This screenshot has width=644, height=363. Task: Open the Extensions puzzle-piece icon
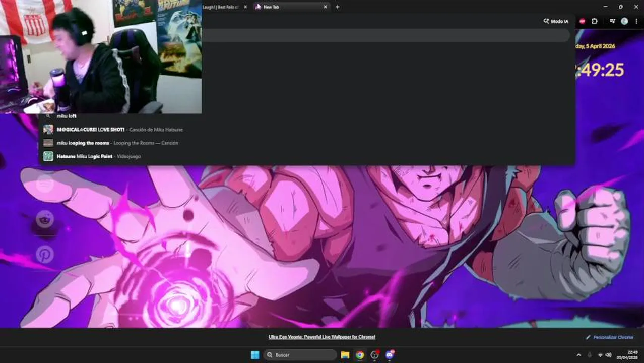(595, 21)
